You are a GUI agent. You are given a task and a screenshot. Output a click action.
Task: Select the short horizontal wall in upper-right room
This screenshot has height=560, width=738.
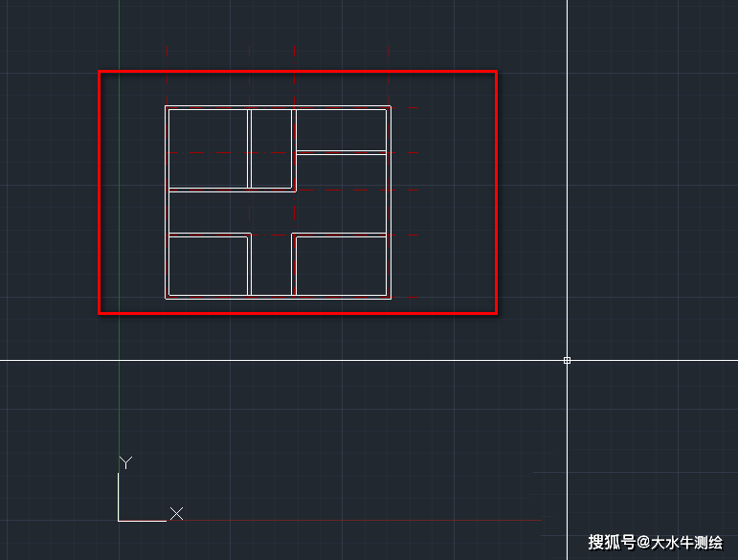coord(341,152)
